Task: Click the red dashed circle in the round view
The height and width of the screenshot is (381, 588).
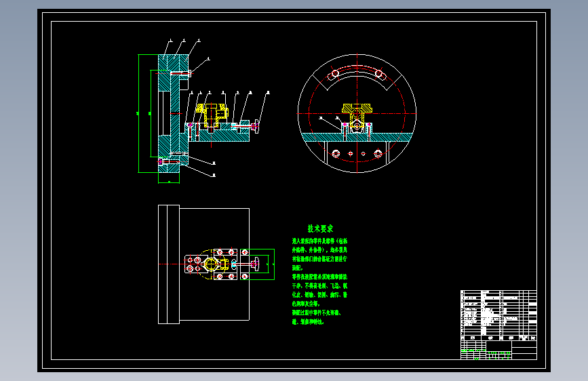Action: click(357, 114)
